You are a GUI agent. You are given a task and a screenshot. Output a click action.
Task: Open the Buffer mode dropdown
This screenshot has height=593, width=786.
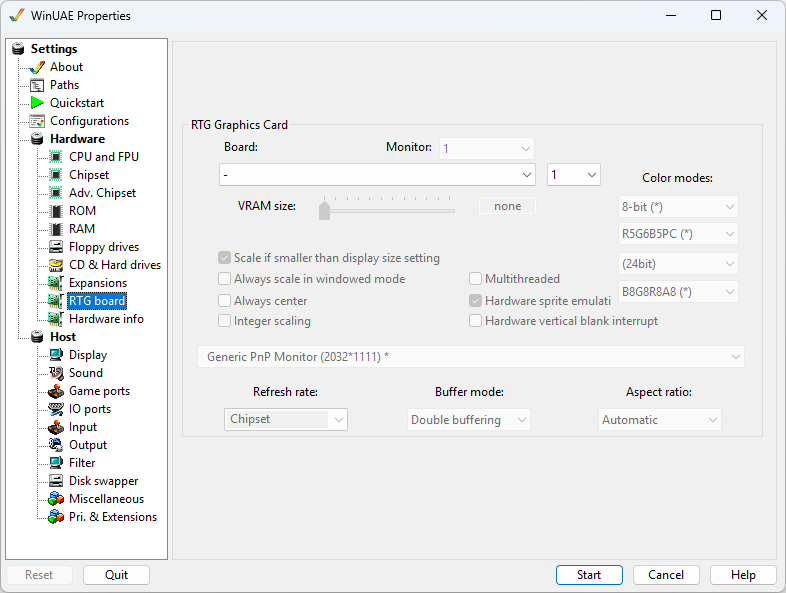pyautogui.click(x=469, y=420)
